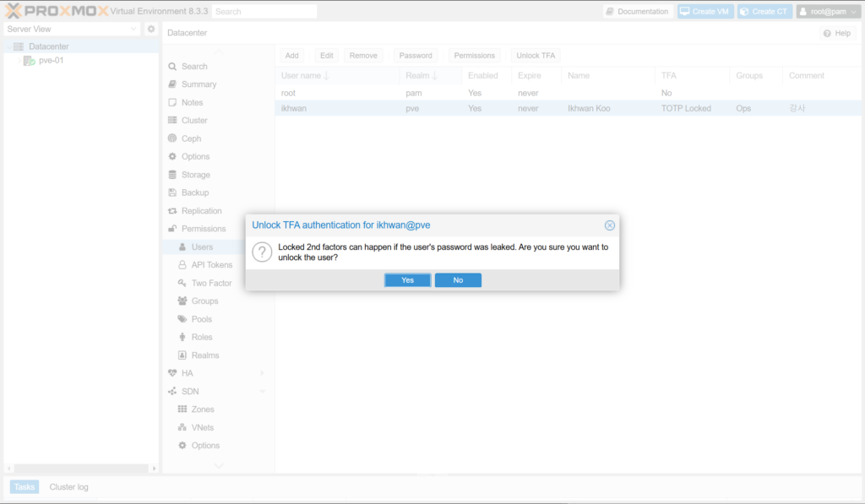Open the Ceph menu item

coord(190,138)
